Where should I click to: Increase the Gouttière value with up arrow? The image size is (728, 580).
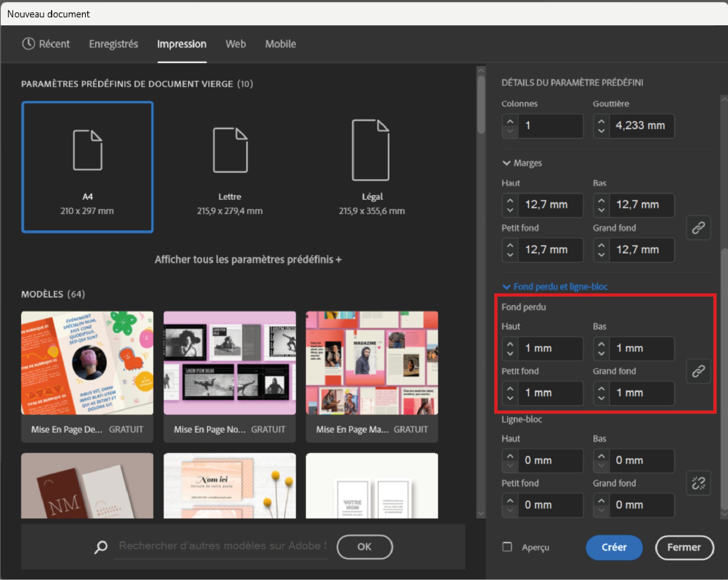[601, 122]
